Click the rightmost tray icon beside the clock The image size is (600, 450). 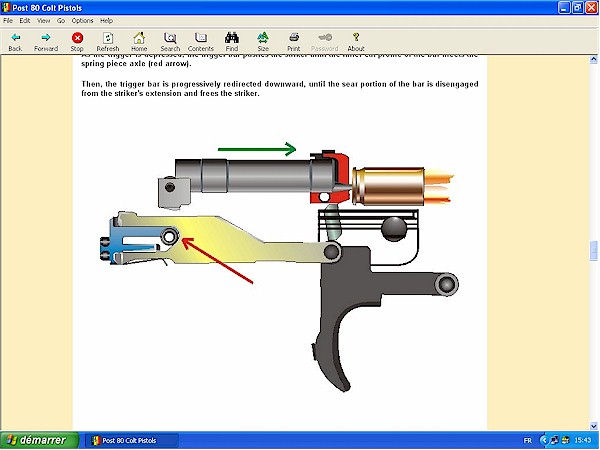coord(566,440)
